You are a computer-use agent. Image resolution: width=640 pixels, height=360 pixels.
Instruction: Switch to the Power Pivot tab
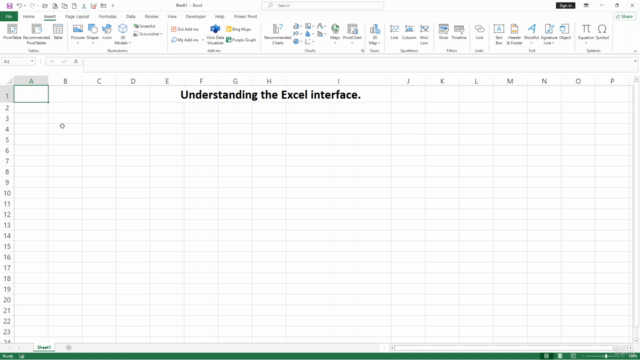[245, 16]
